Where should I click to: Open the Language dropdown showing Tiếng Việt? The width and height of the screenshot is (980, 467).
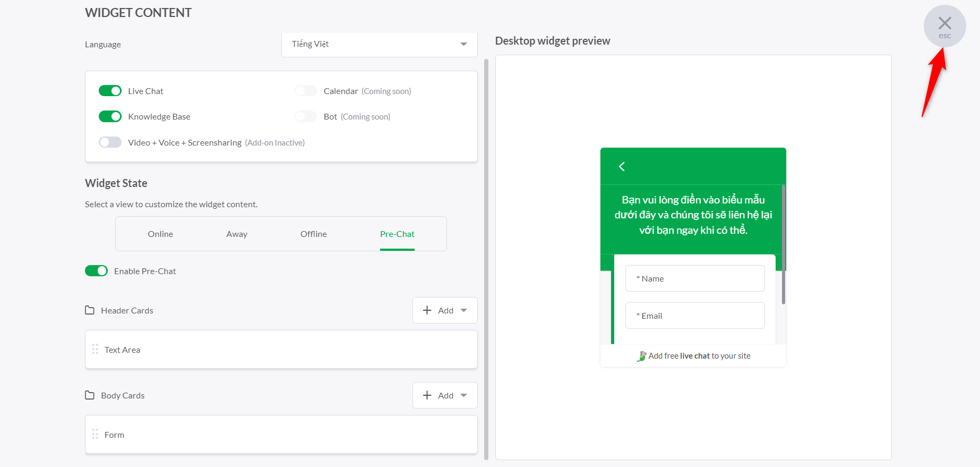379,44
